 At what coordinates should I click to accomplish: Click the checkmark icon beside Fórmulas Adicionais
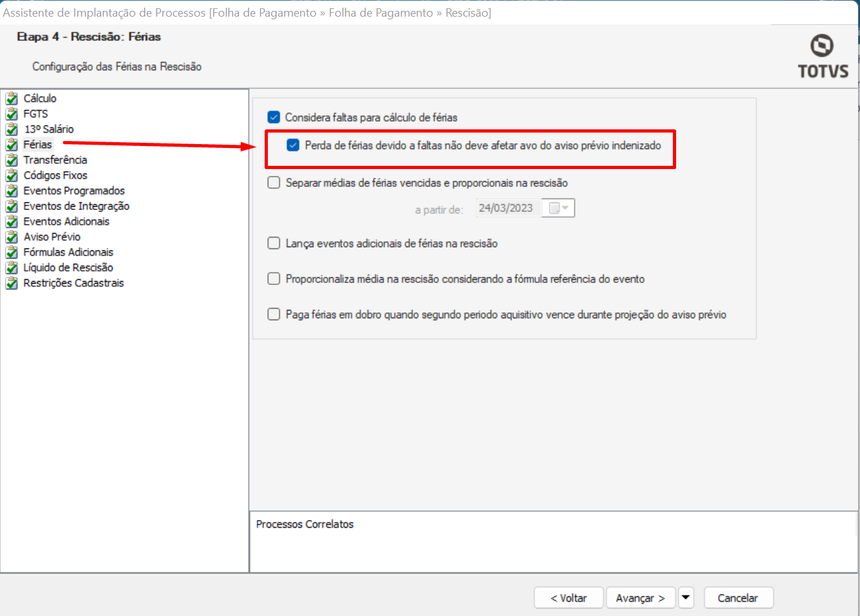click(x=12, y=252)
